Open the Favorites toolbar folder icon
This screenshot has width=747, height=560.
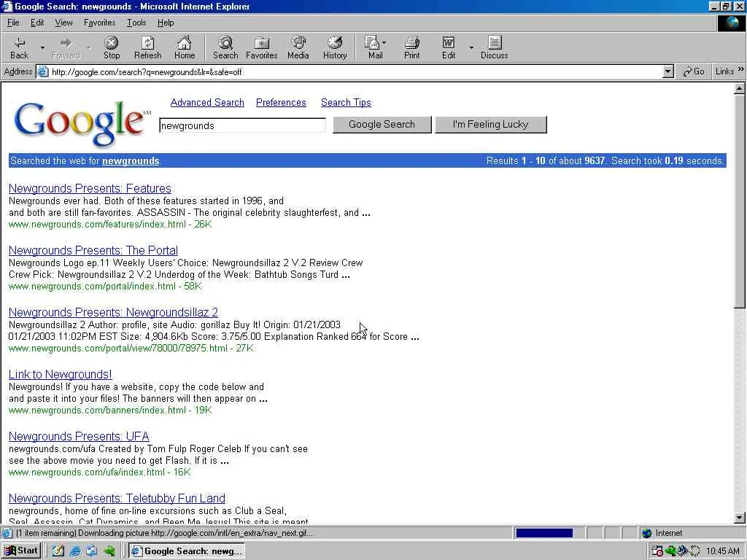[x=262, y=47]
